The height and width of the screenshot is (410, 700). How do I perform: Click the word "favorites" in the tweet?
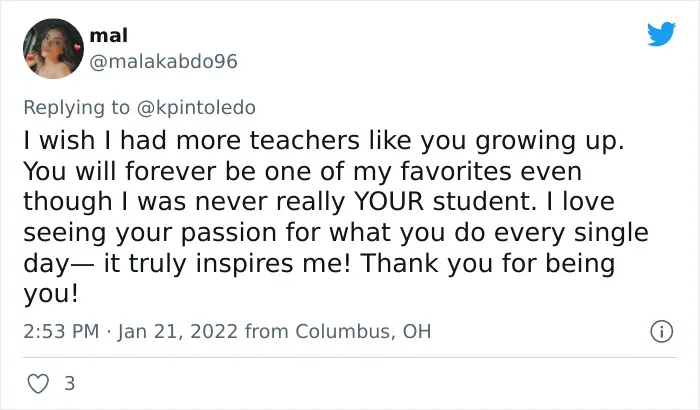click(455, 171)
